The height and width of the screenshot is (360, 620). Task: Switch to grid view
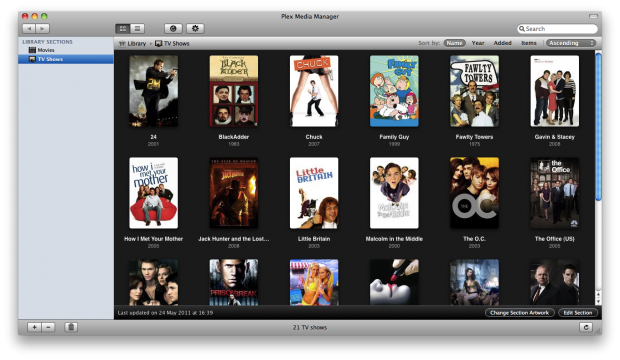123,28
